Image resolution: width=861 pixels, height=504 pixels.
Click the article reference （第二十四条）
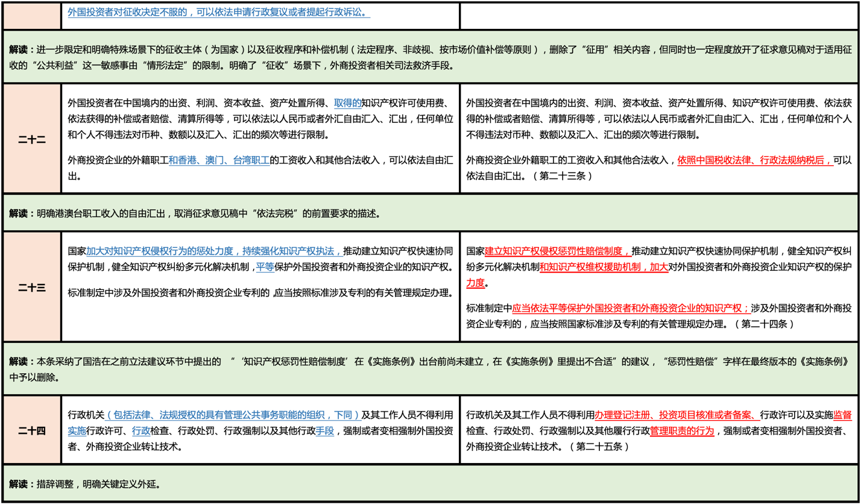point(765,324)
